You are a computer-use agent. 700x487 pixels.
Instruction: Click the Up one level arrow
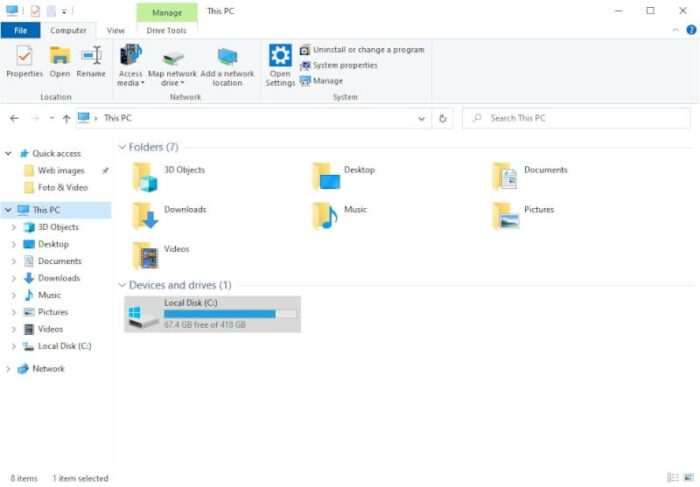[x=67, y=118]
